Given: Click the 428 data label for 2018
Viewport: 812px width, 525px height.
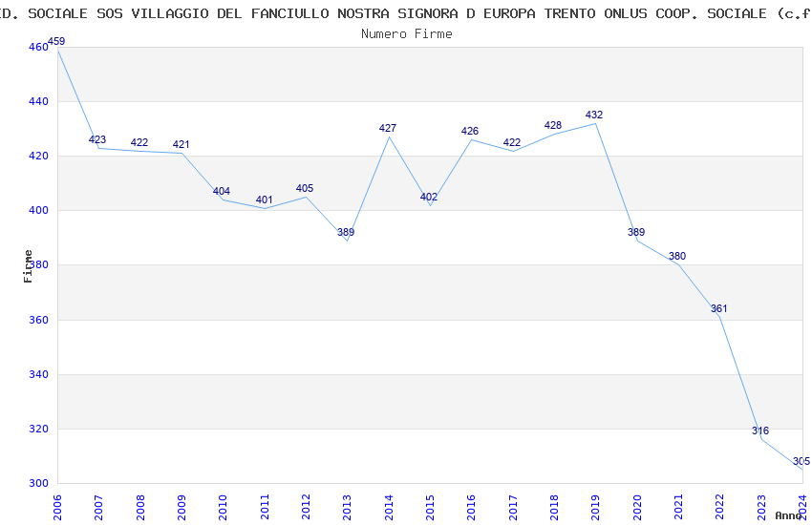Looking at the screenshot, I should pos(553,126).
